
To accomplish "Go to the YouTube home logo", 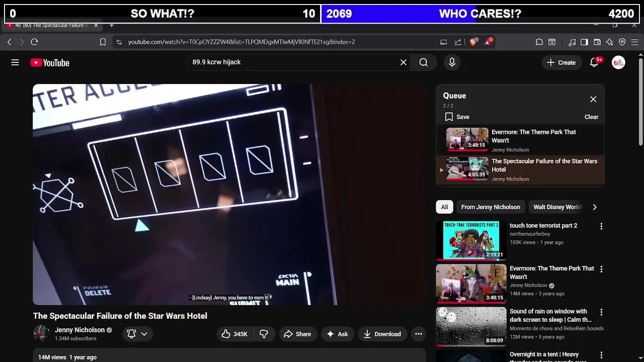I will tap(49, 63).
